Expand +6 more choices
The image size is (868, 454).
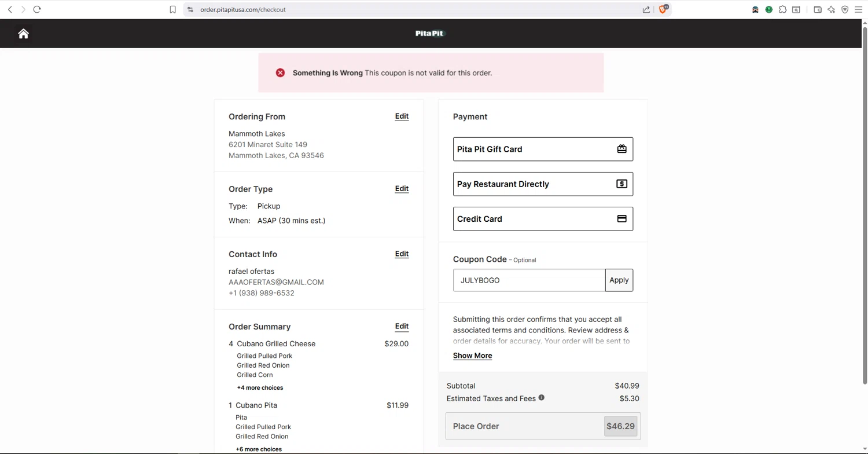point(259,449)
